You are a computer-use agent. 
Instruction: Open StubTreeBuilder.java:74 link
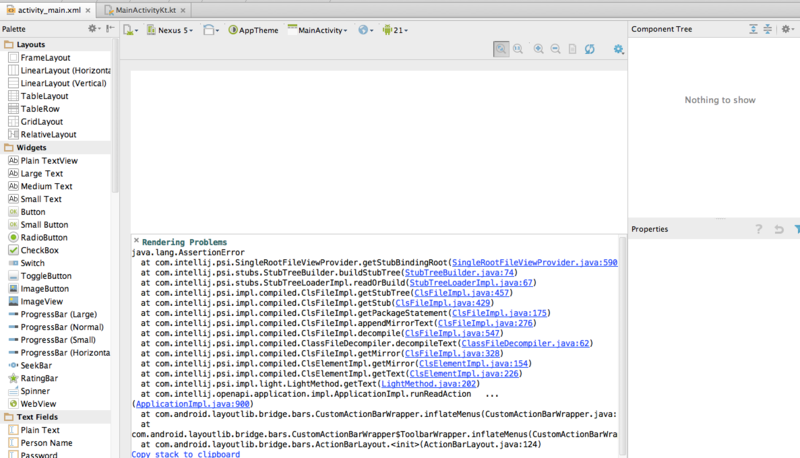[x=459, y=273]
